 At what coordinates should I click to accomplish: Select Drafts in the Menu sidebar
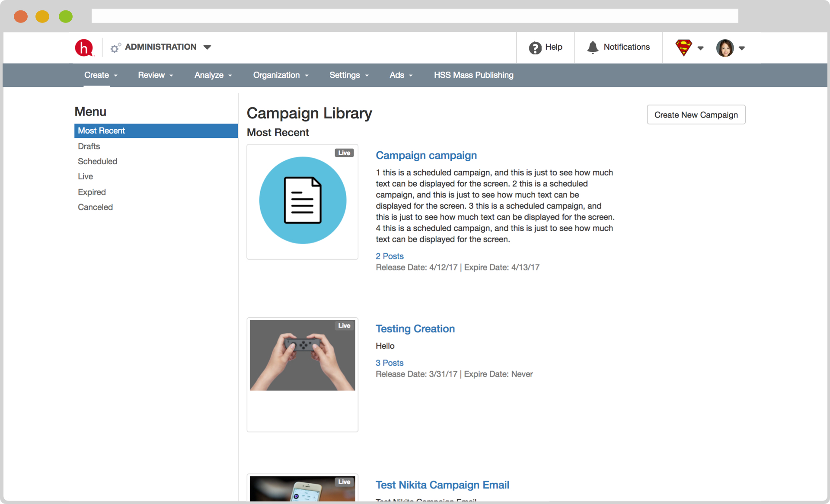[89, 147]
